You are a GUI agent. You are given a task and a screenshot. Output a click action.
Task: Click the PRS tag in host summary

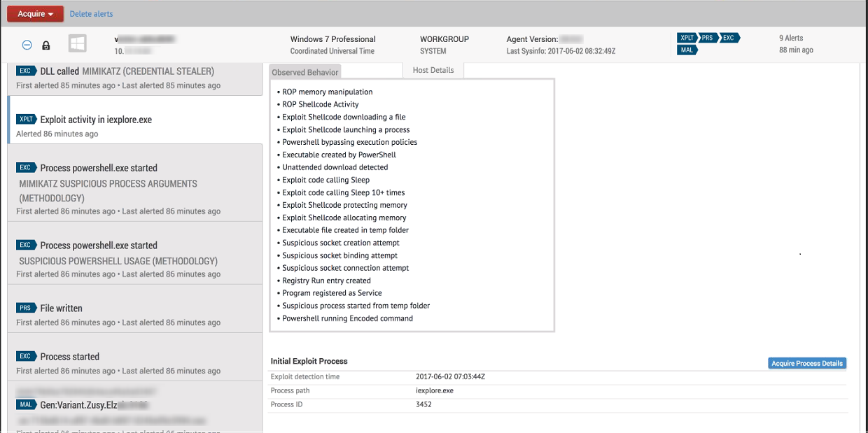pos(708,38)
